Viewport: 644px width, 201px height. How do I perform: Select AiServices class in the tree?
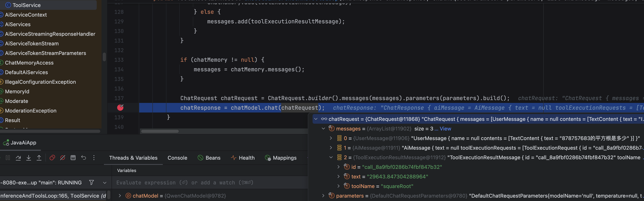[x=18, y=24]
